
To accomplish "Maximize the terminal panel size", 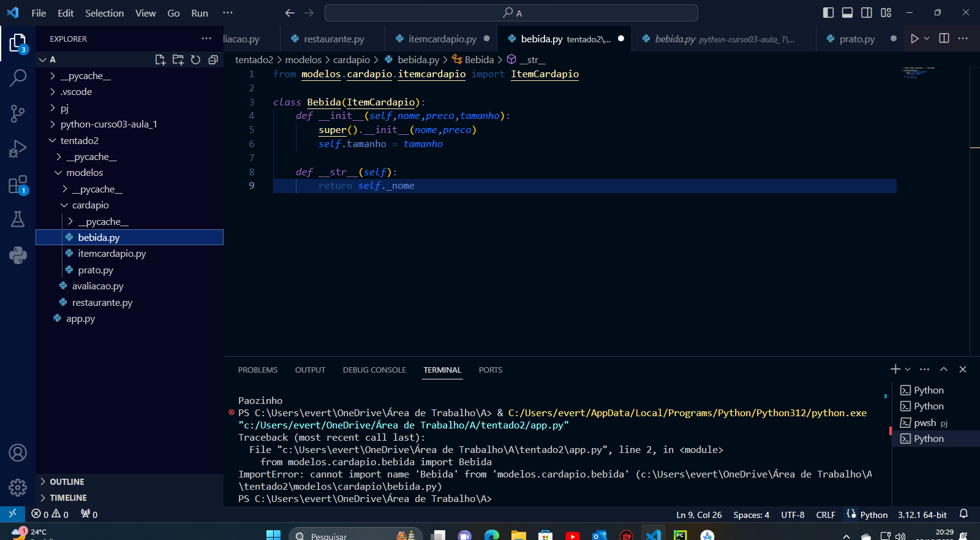I will (x=944, y=369).
